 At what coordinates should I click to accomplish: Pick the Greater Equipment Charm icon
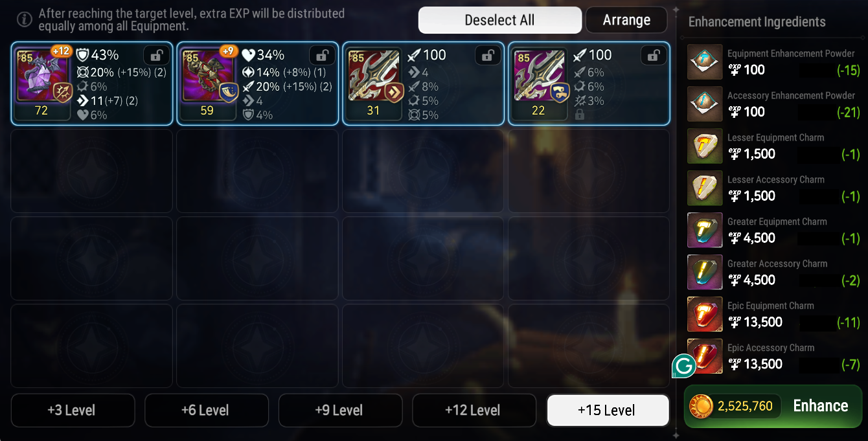(x=705, y=231)
